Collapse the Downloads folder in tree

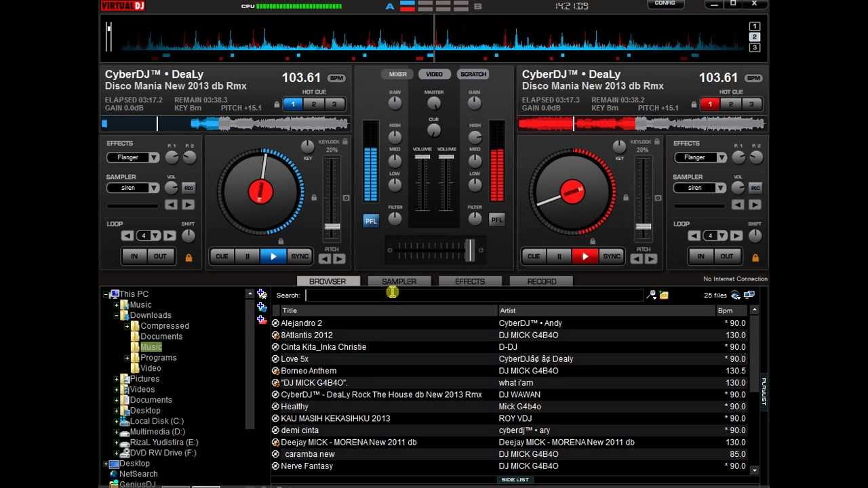pyautogui.click(x=117, y=316)
